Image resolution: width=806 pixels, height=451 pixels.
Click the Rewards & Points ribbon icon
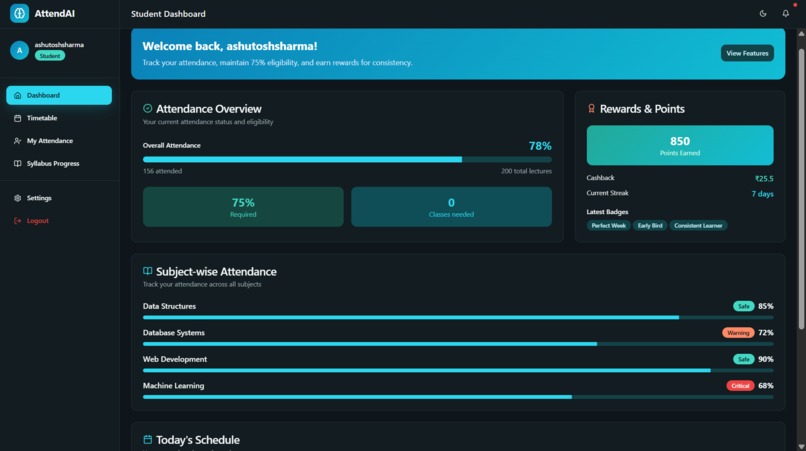click(x=591, y=108)
